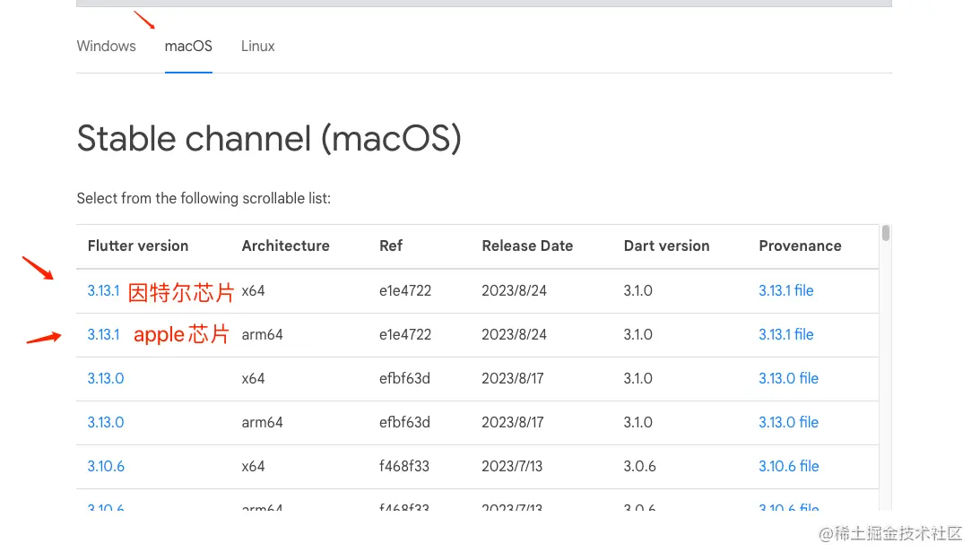Click Dart 3.1.0 in 3.13.1 x64 row

tap(637, 291)
